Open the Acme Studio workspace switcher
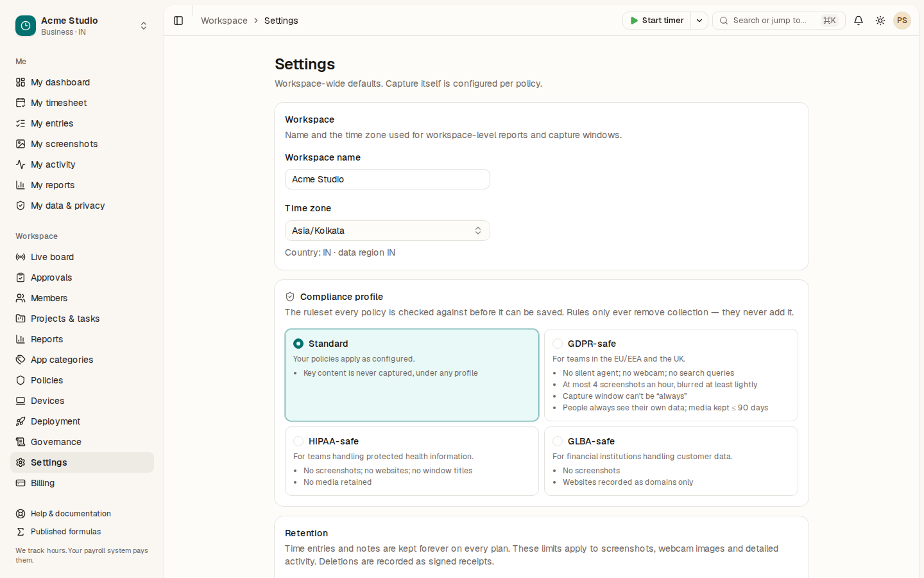 82,26
